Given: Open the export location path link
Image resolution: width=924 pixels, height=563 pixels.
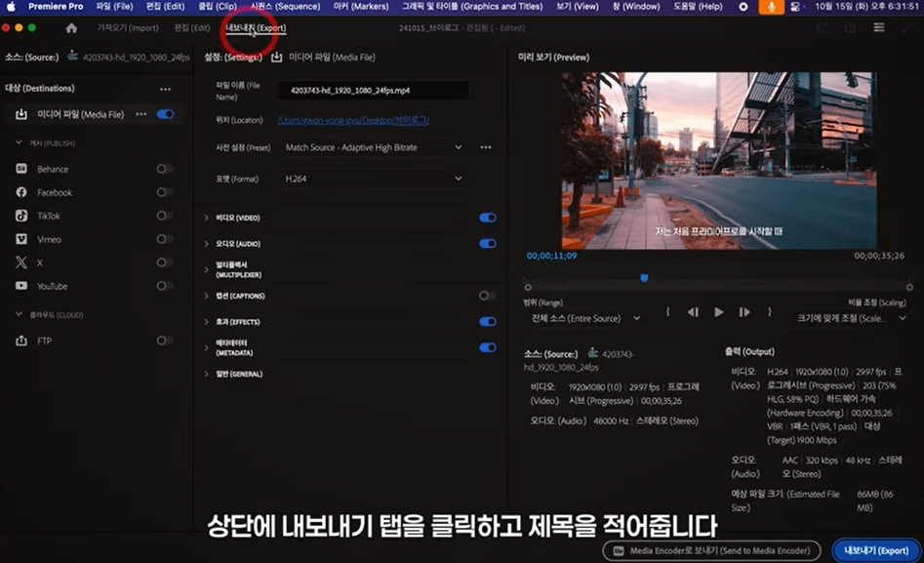Looking at the screenshot, I should click(353, 120).
